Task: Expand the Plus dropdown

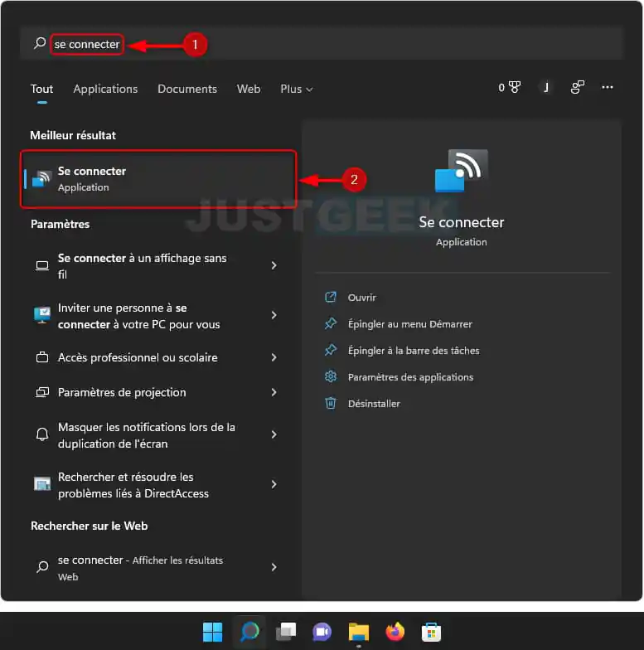Action: [297, 89]
